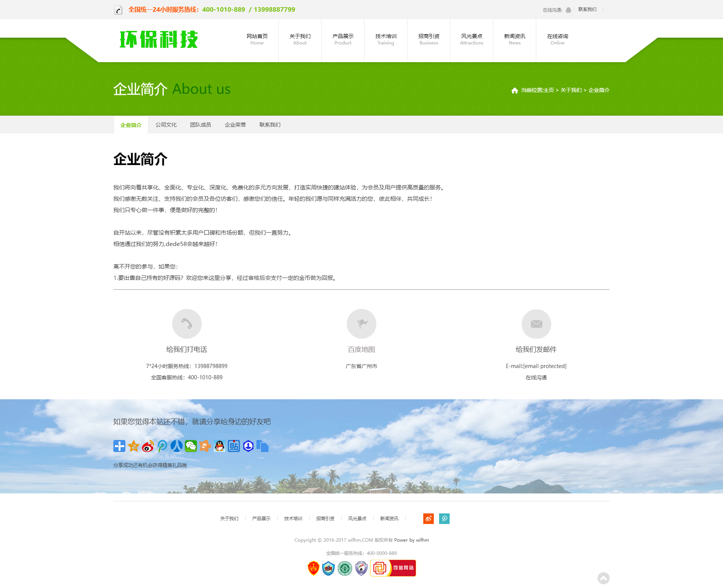This screenshot has width=723, height=588.
Task: Share via QQ penguin icon
Action: (220, 446)
